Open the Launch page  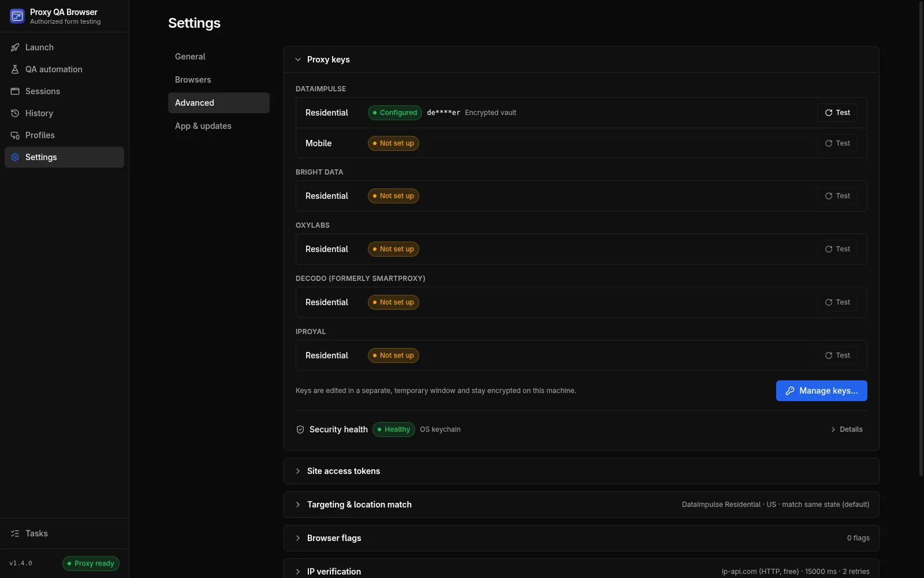pyautogui.click(x=64, y=47)
